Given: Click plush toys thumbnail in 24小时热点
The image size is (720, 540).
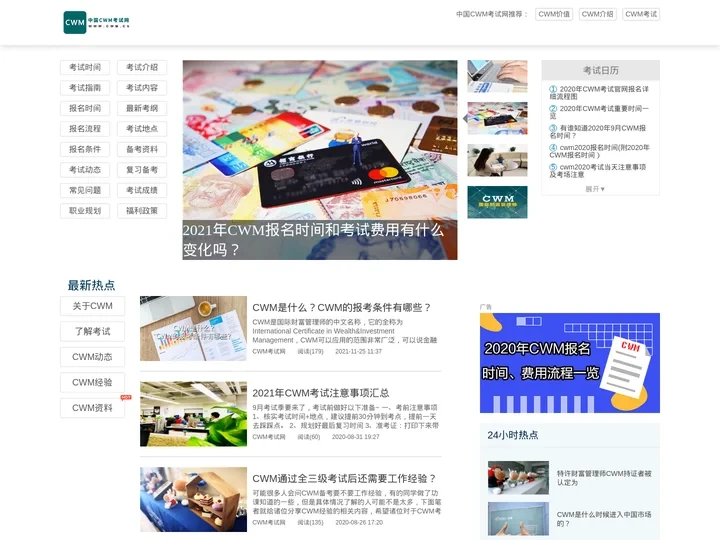Looking at the screenshot, I should 518,478.
